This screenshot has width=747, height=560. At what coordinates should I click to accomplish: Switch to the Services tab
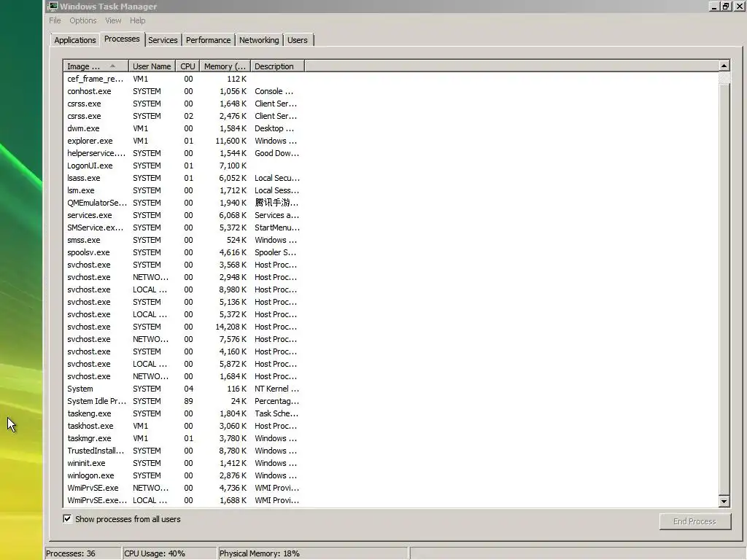pyautogui.click(x=163, y=40)
